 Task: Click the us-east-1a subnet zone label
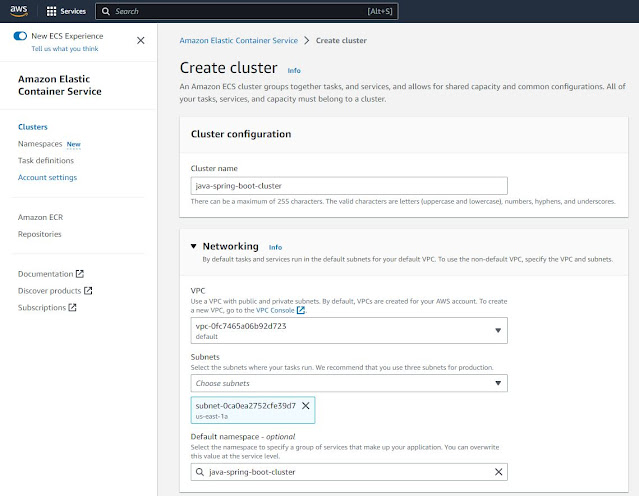point(212,417)
